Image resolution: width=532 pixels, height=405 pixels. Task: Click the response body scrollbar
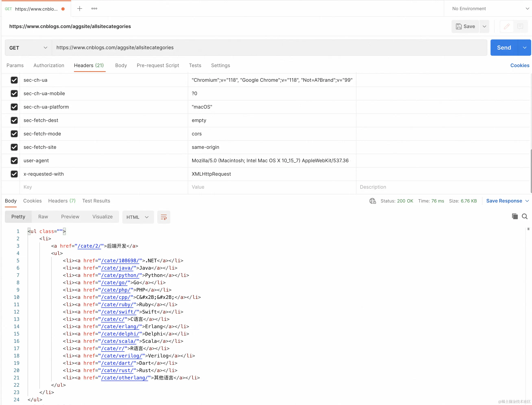tap(528, 229)
